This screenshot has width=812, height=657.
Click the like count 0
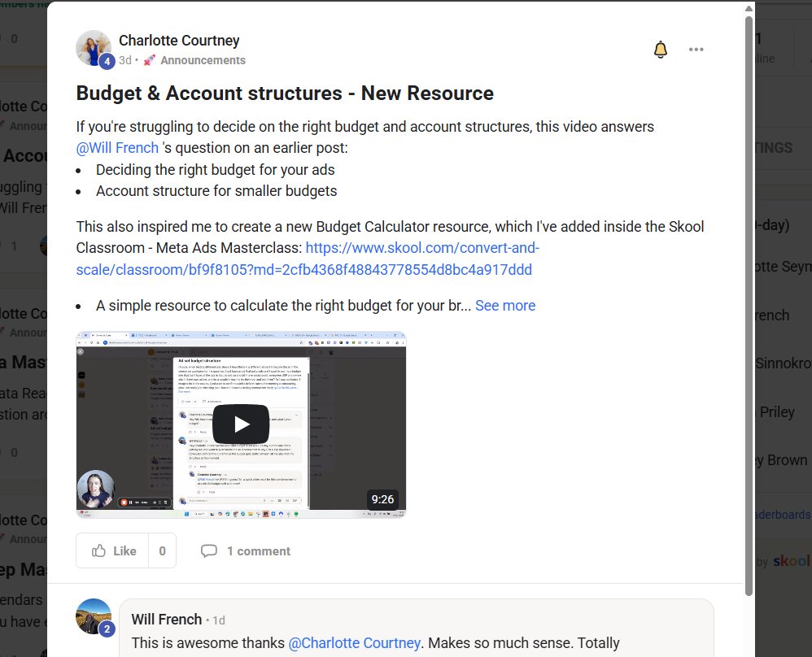(162, 550)
